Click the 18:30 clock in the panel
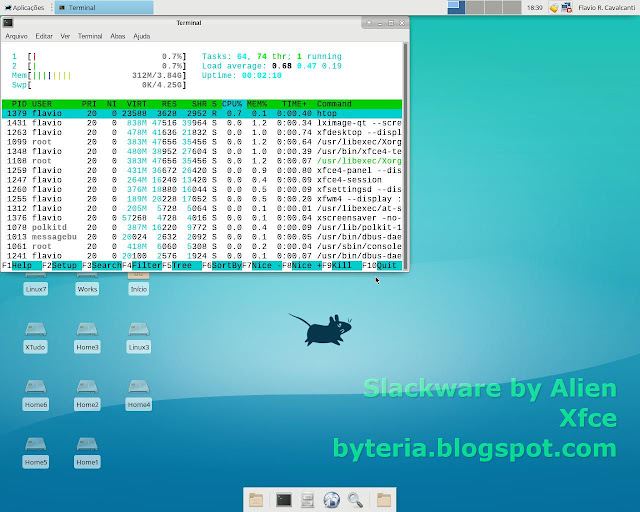 tap(535, 8)
